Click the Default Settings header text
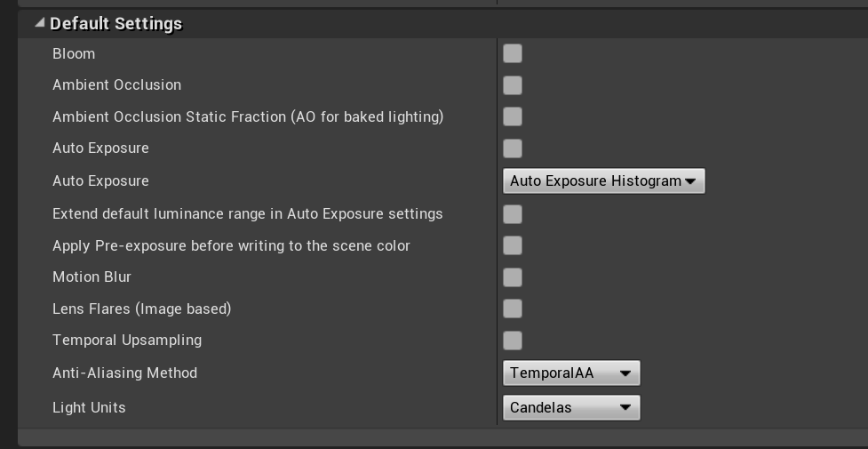The width and height of the screenshot is (868, 449). click(115, 24)
